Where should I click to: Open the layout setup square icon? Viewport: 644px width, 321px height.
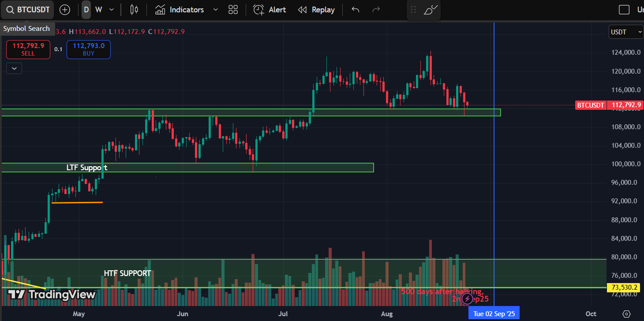(x=624, y=10)
